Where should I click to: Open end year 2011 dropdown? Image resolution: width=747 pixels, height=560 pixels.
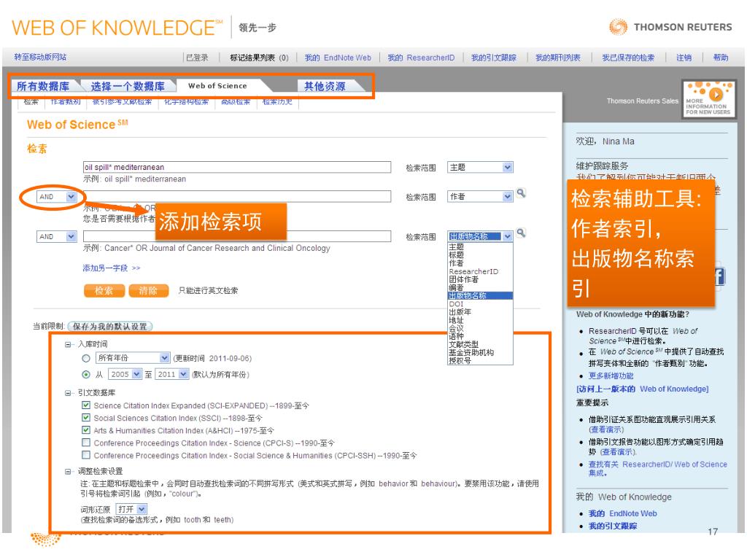172,374
